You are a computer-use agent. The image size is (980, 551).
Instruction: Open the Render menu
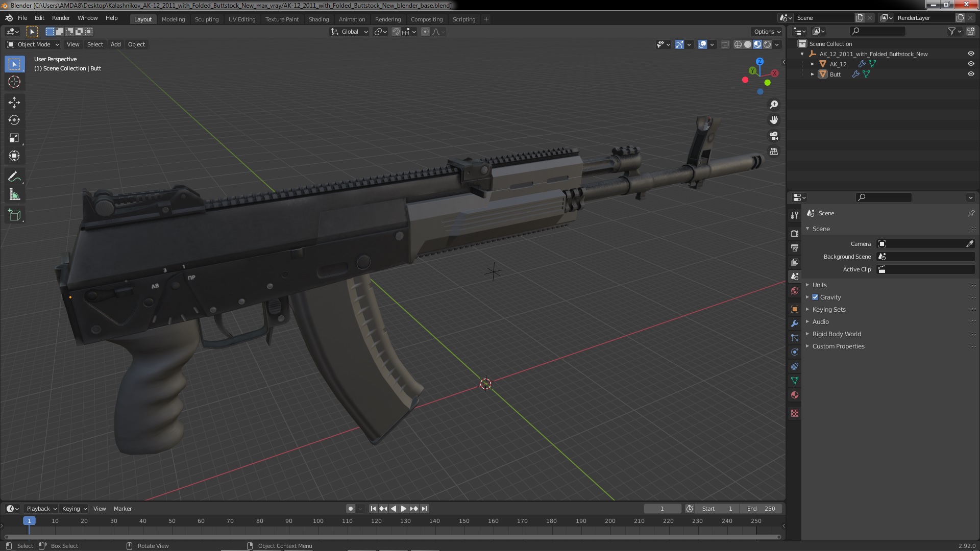(x=61, y=18)
